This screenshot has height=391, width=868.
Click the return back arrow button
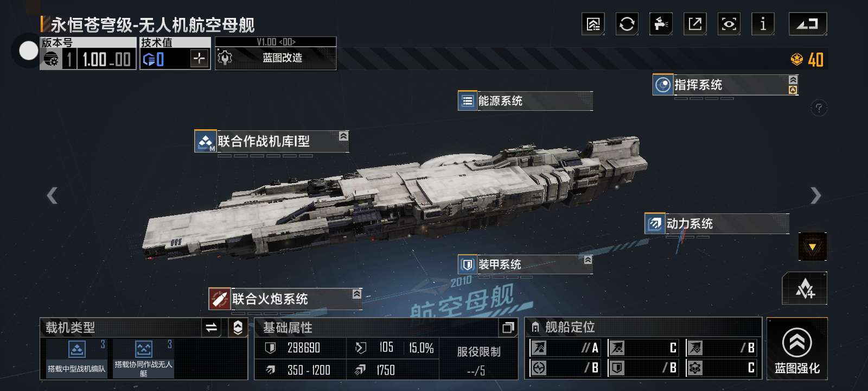tap(807, 24)
